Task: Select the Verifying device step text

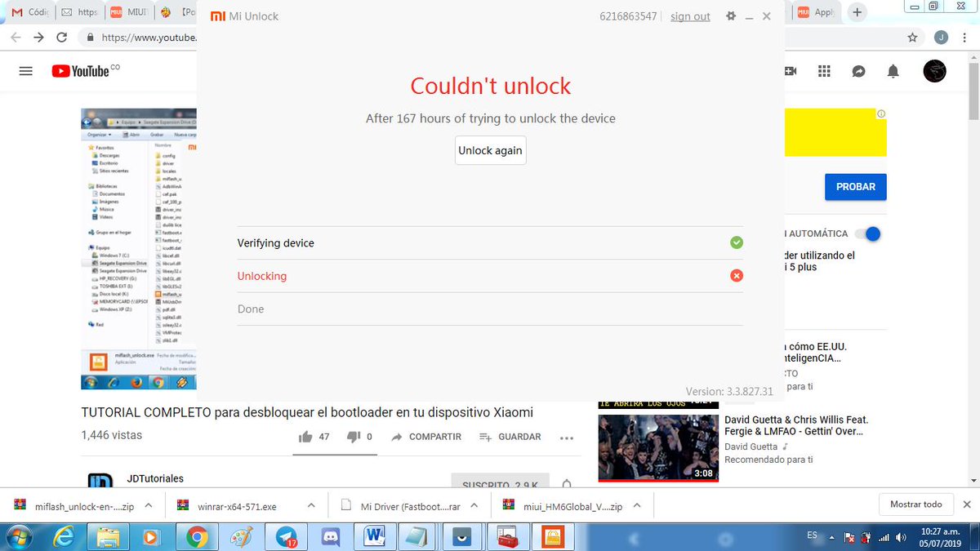Action: [276, 243]
